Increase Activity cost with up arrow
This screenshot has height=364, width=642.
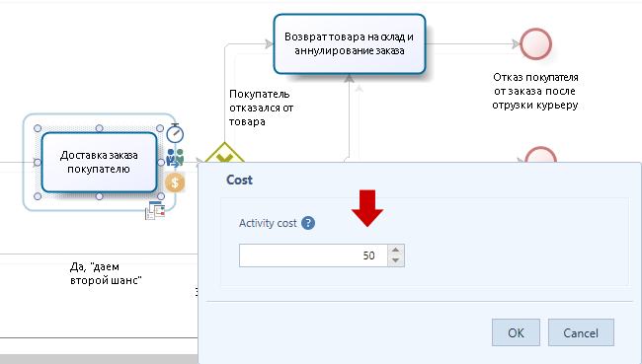click(395, 250)
